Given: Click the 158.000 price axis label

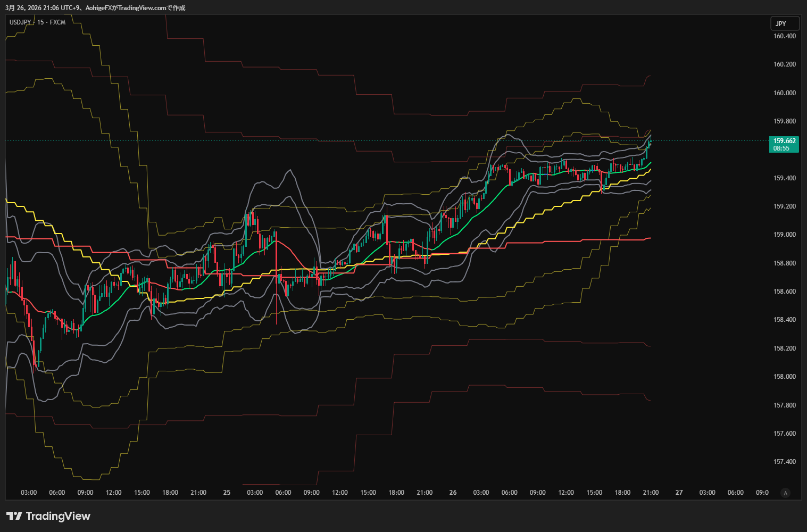Looking at the screenshot, I should (784, 377).
